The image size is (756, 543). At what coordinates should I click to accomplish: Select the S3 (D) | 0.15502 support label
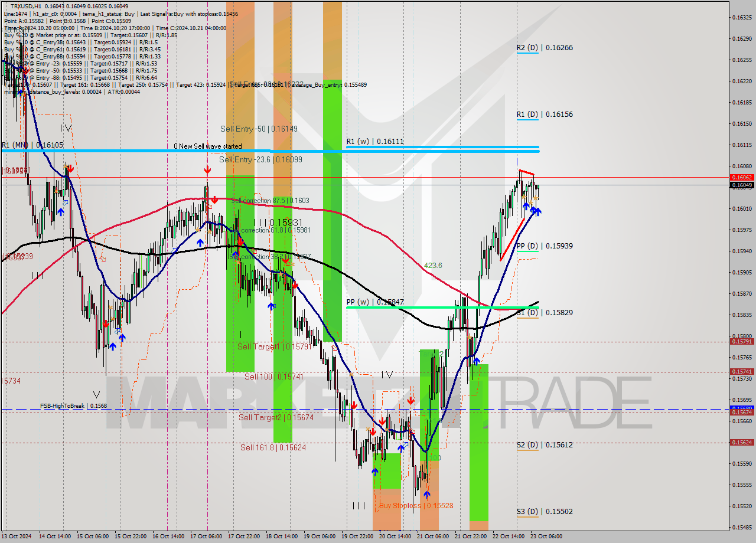point(545,512)
